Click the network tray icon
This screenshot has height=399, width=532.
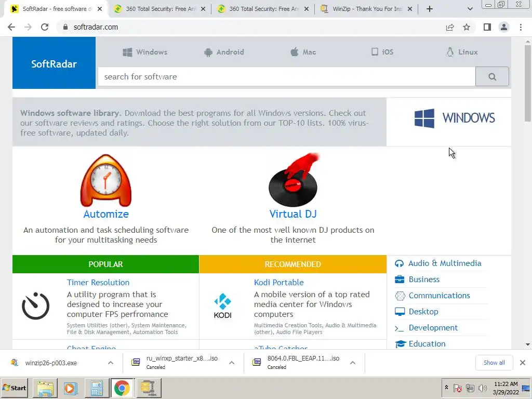[x=470, y=388]
